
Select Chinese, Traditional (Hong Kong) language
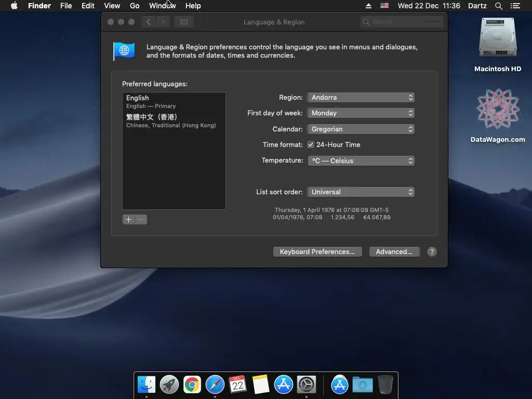point(174,121)
